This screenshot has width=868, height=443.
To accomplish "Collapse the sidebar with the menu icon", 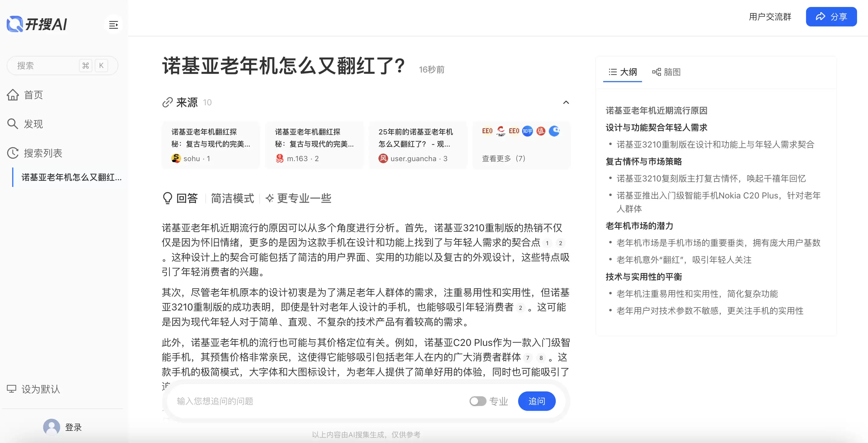I will point(113,25).
